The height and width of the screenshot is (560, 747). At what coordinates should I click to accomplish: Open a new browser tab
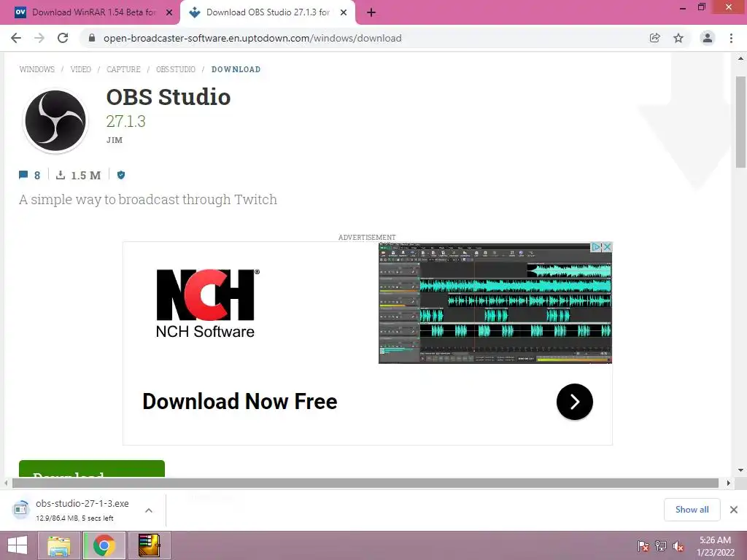click(x=371, y=12)
